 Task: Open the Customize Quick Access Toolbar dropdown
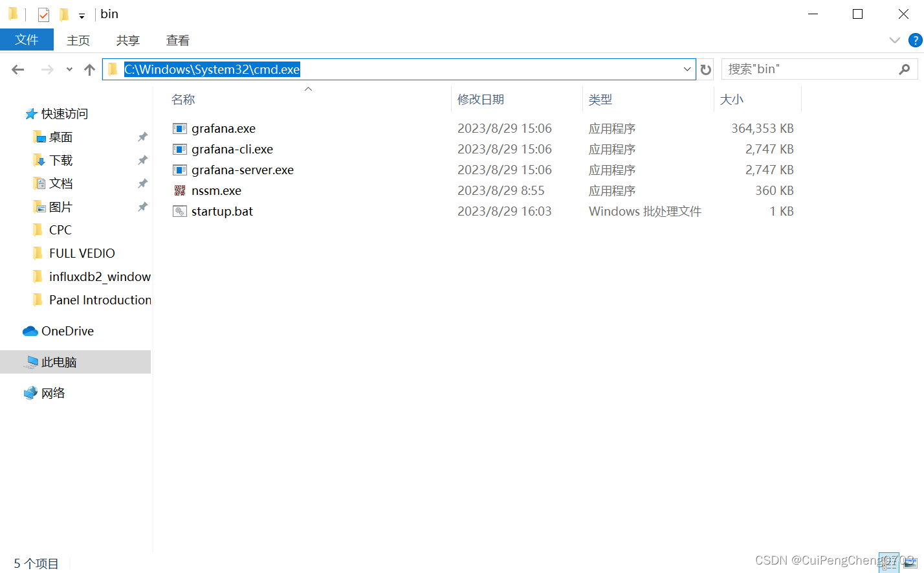[x=82, y=16]
